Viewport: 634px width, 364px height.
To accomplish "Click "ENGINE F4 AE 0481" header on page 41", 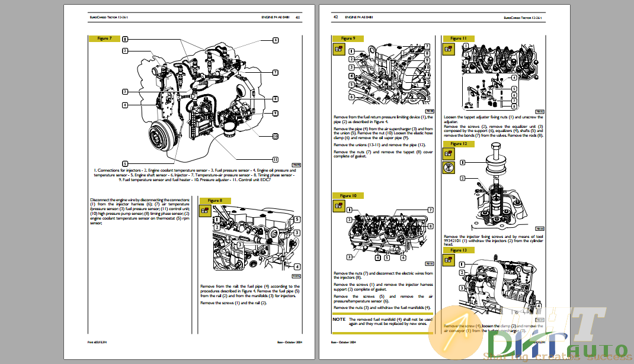I will (276, 17).
